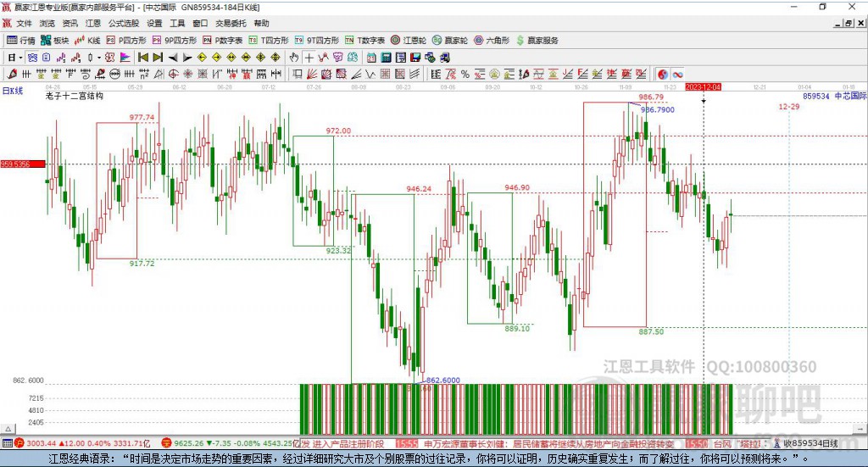Click the 12-29 projected date label
868x467 pixels.
point(789,106)
